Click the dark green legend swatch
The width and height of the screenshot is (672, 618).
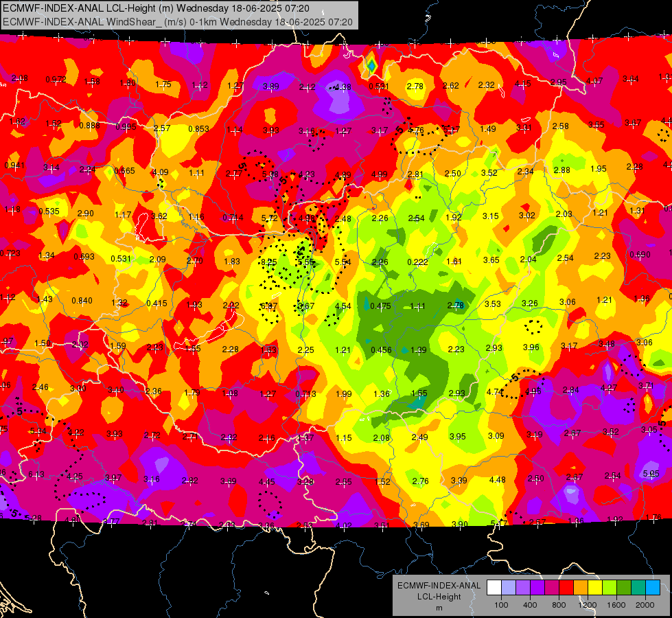[x=624, y=588]
